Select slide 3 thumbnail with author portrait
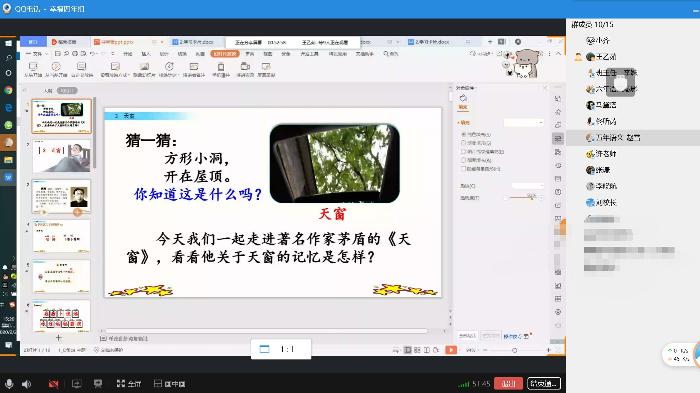 (62, 196)
